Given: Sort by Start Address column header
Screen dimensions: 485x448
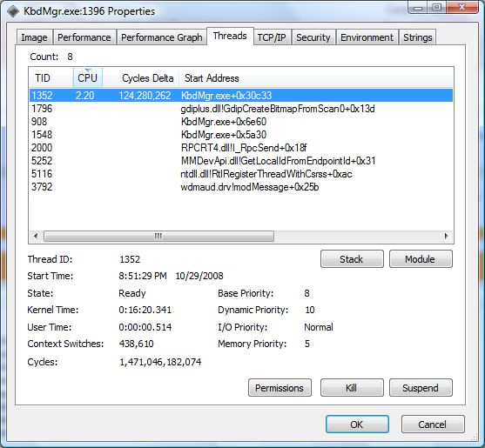Looking at the screenshot, I should coord(316,78).
